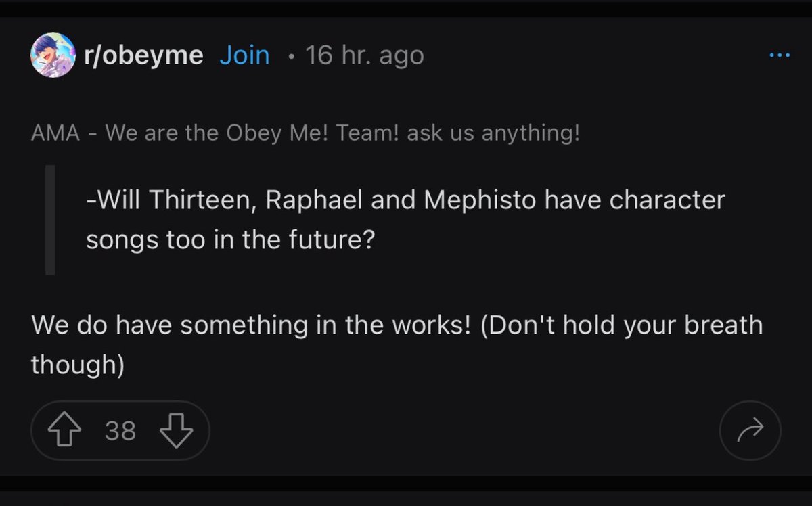Share this comment with the arrow icon
812x506 pixels.
750,431
